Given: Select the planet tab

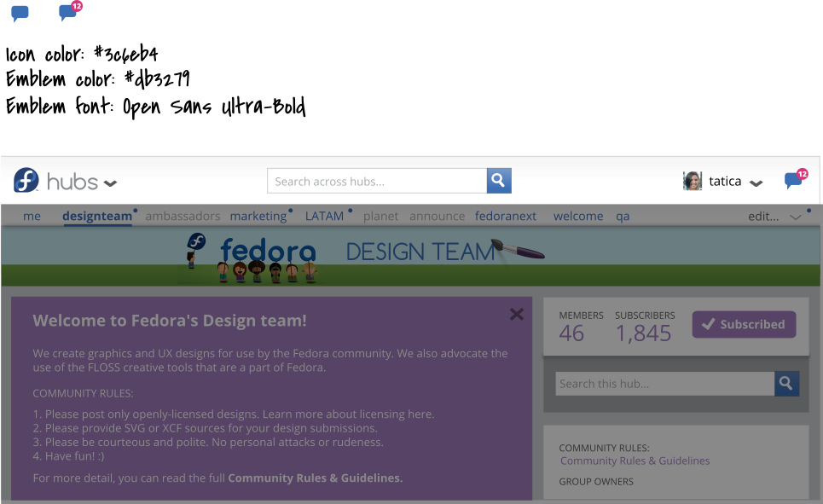Looking at the screenshot, I should click(380, 216).
